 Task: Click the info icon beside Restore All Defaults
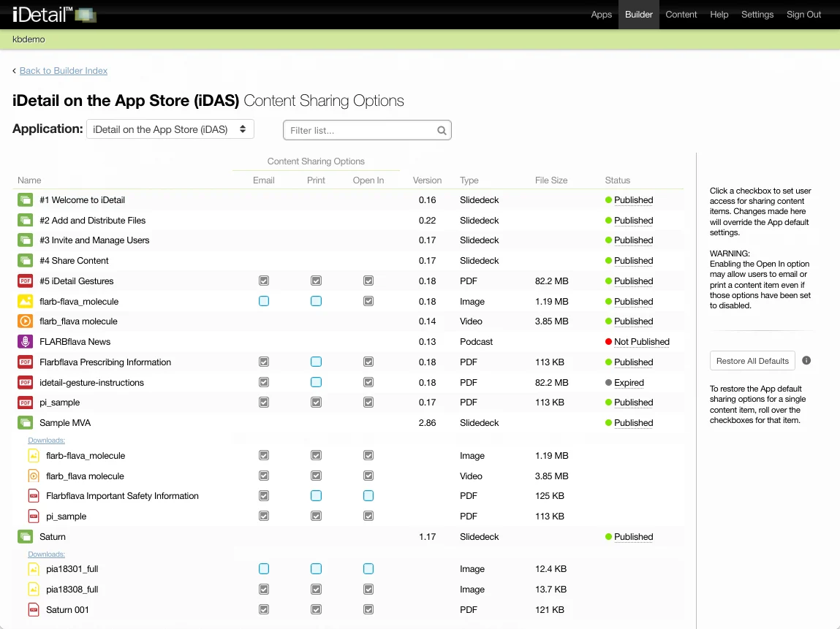click(806, 361)
